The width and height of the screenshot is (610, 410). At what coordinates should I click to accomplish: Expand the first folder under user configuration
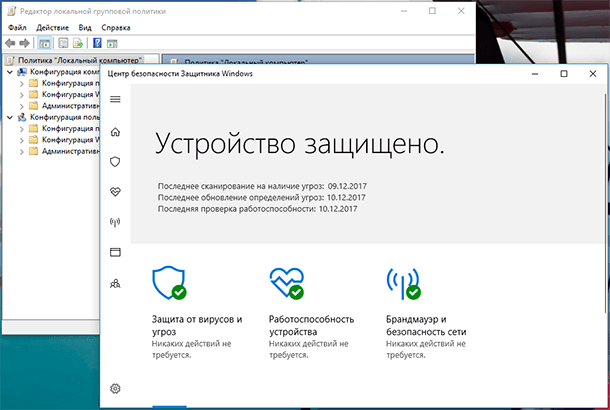click(x=22, y=129)
